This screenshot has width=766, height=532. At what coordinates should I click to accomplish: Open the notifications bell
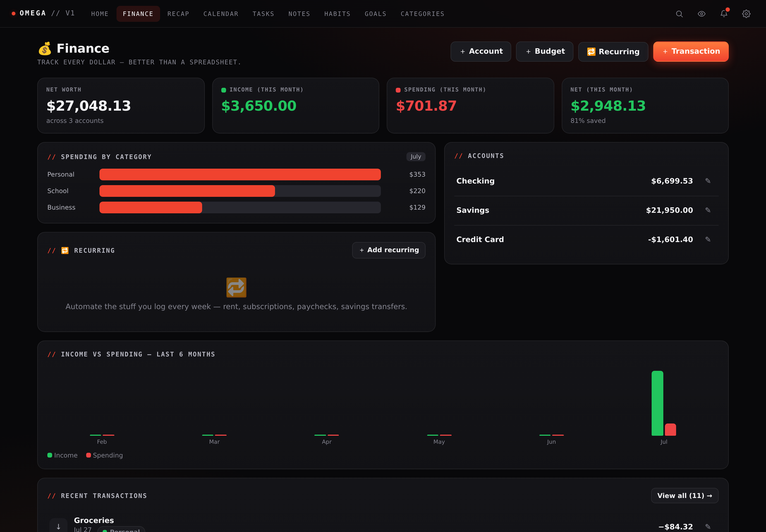(x=724, y=14)
